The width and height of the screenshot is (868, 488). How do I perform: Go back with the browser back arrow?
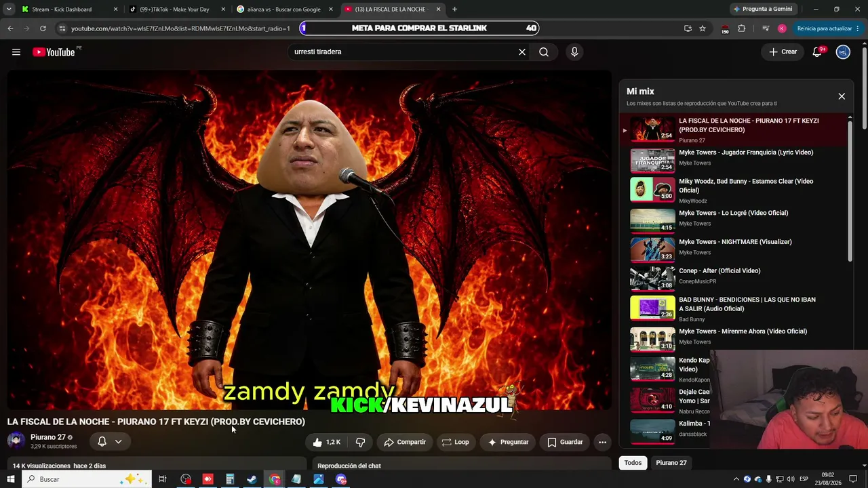pyautogui.click(x=10, y=28)
